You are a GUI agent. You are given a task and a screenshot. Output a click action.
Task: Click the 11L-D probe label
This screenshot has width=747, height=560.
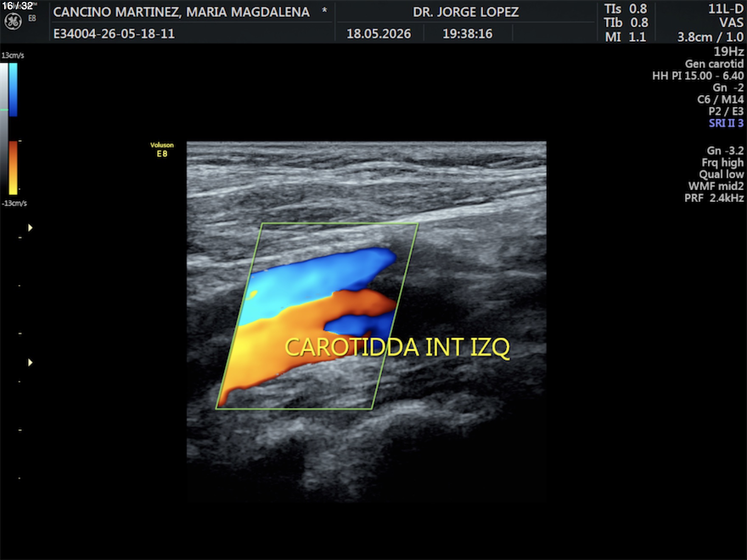pos(726,9)
